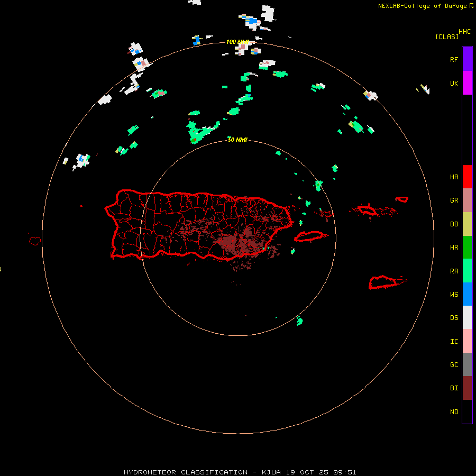Click the Vieques island outline
The image size is (476, 476).
309,236
